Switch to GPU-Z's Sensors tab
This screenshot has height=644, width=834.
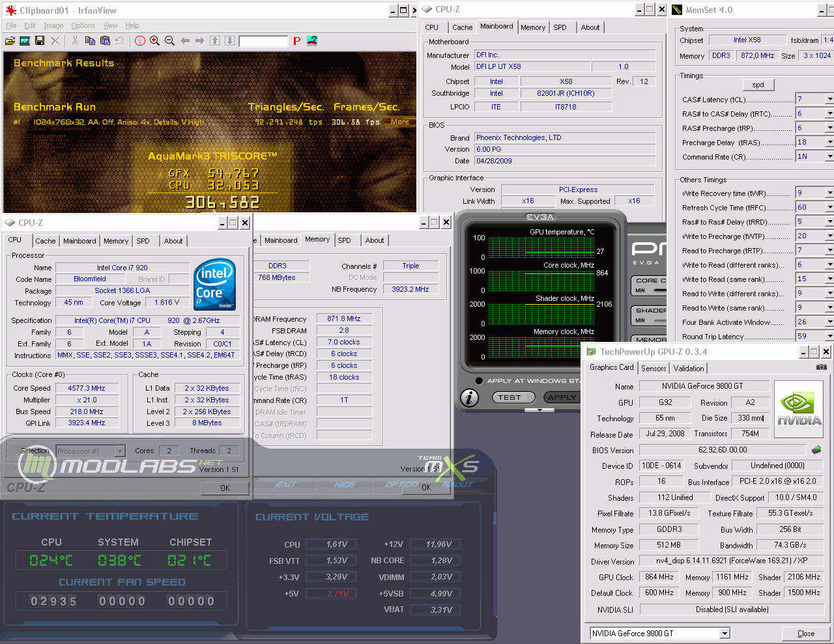[x=654, y=369]
